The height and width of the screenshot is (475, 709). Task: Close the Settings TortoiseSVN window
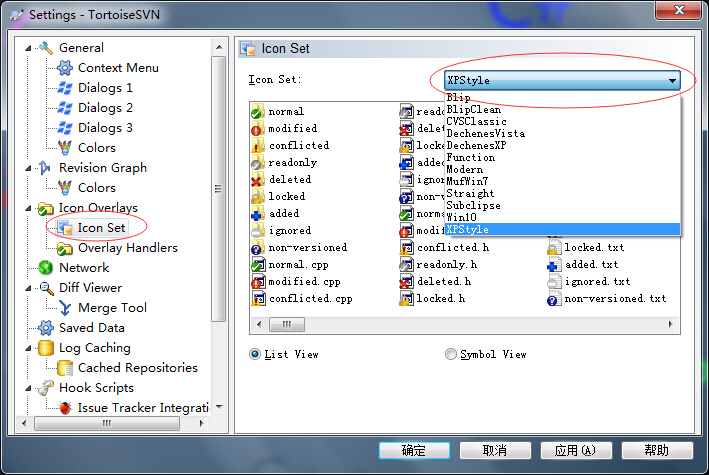point(679,10)
